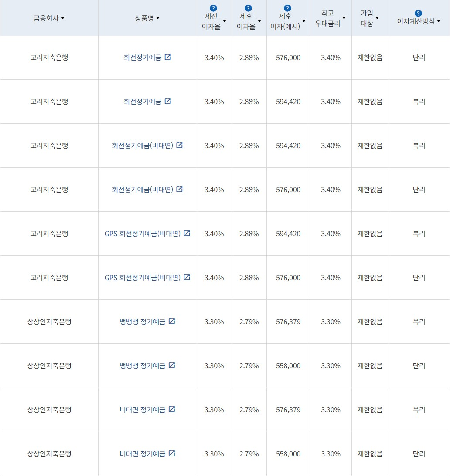Open the 세전이자율 sort dropdown arrow
Viewport: 450px width, 476px height.
tap(224, 20)
